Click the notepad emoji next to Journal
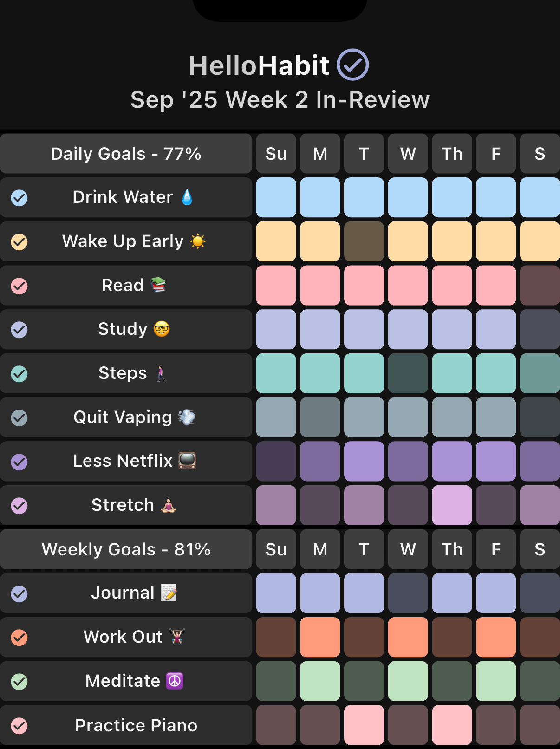Screen dimensions: 560x749 point(169,593)
